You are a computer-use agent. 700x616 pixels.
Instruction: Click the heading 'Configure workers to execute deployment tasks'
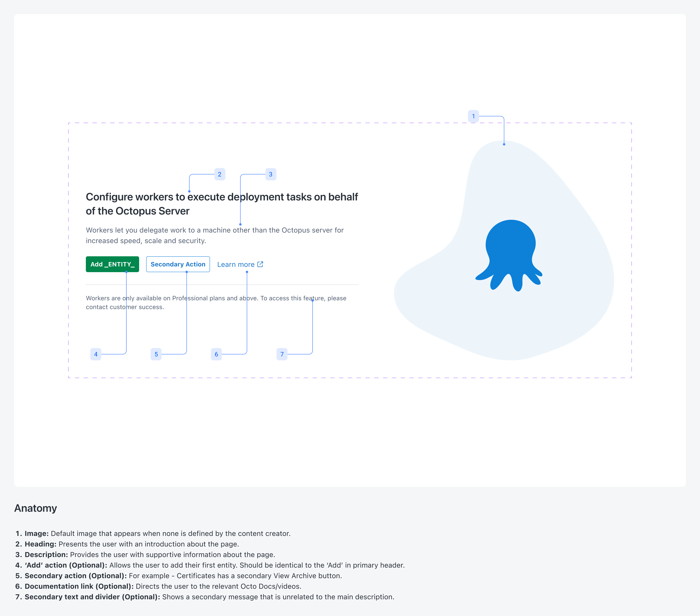pyautogui.click(x=222, y=204)
